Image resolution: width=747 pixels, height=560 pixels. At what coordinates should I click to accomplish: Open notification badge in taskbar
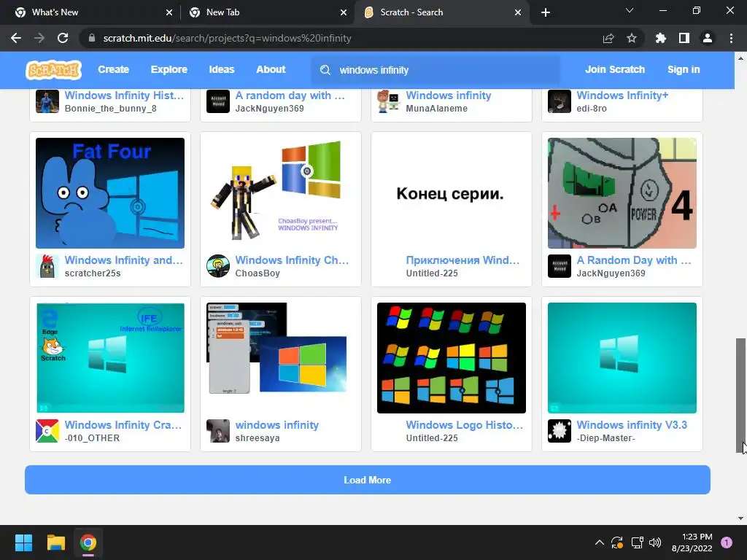tap(727, 542)
